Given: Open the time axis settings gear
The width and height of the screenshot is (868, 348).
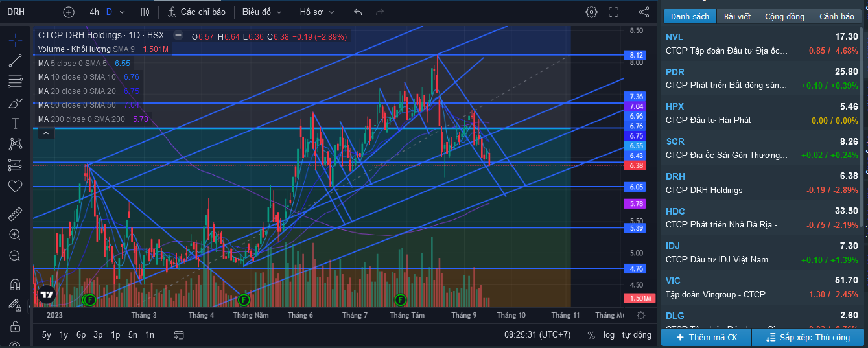Looking at the screenshot, I should pyautogui.click(x=640, y=315).
